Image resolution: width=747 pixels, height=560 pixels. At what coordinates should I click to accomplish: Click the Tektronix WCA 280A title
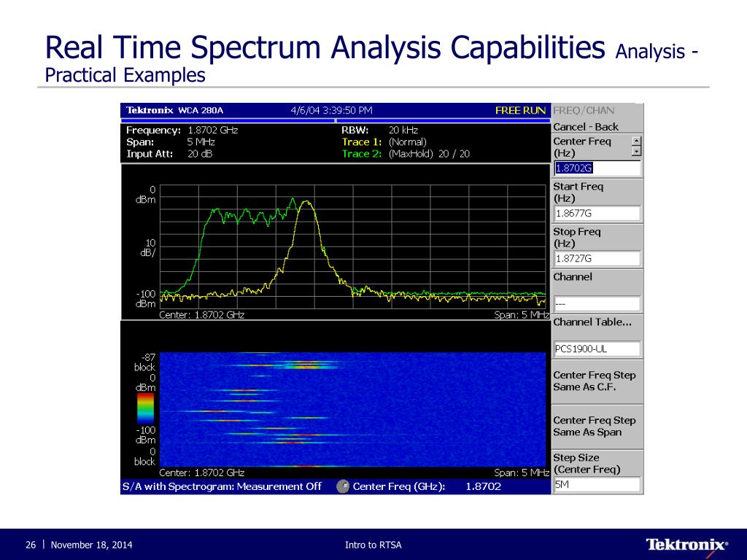click(174, 111)
